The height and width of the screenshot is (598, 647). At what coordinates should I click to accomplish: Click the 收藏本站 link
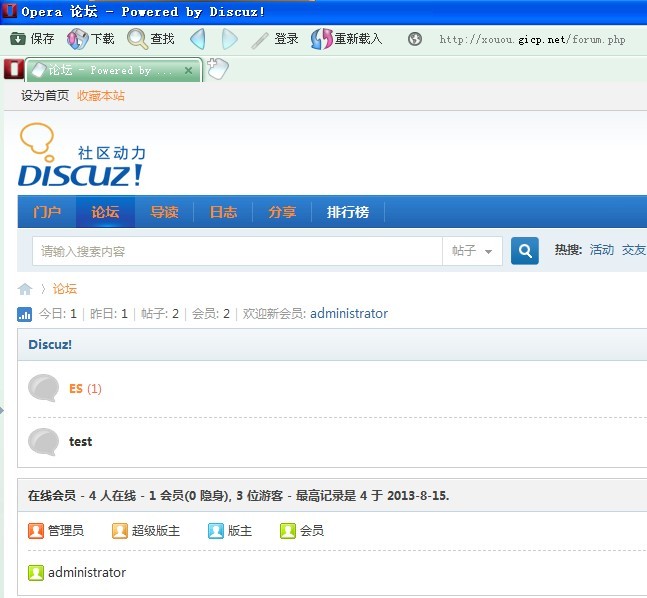101,96
